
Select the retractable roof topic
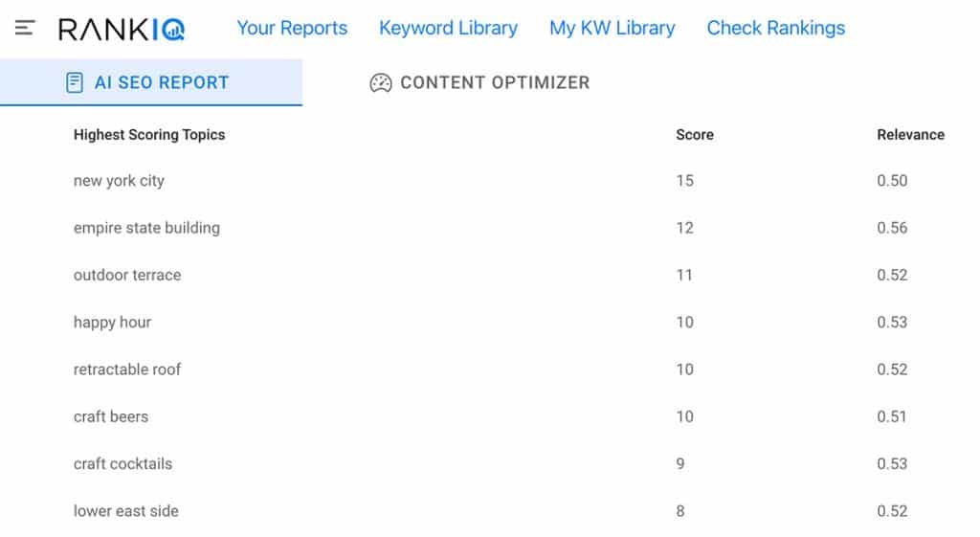pyautogui.click(x=127, y=369)
